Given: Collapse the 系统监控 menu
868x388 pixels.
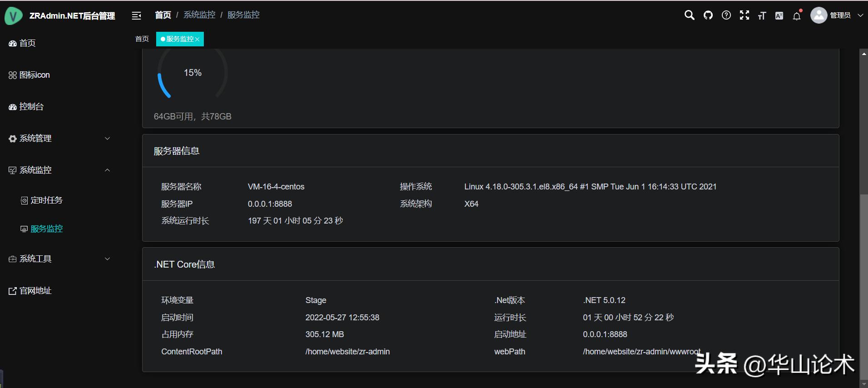Looking at the screenshot, I should (59, 170).
